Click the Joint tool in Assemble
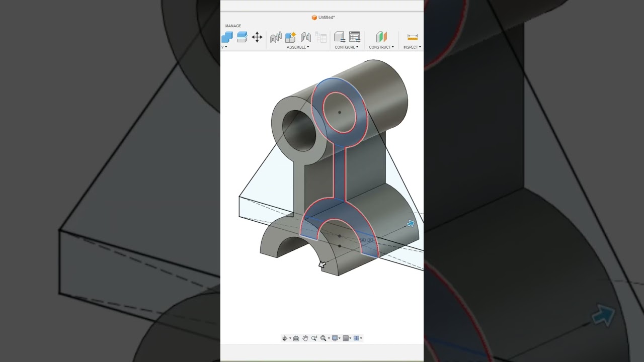 coord(276,37)
